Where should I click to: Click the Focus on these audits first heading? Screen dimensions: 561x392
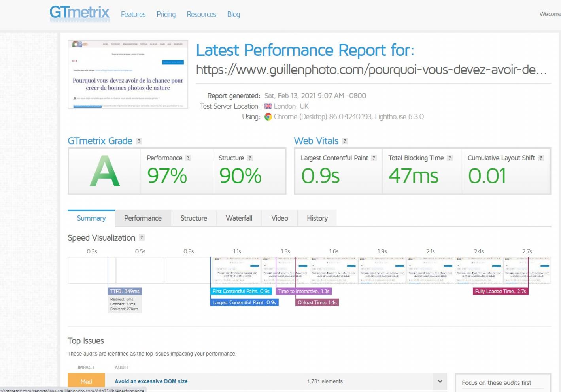click(x=497, y=383)
